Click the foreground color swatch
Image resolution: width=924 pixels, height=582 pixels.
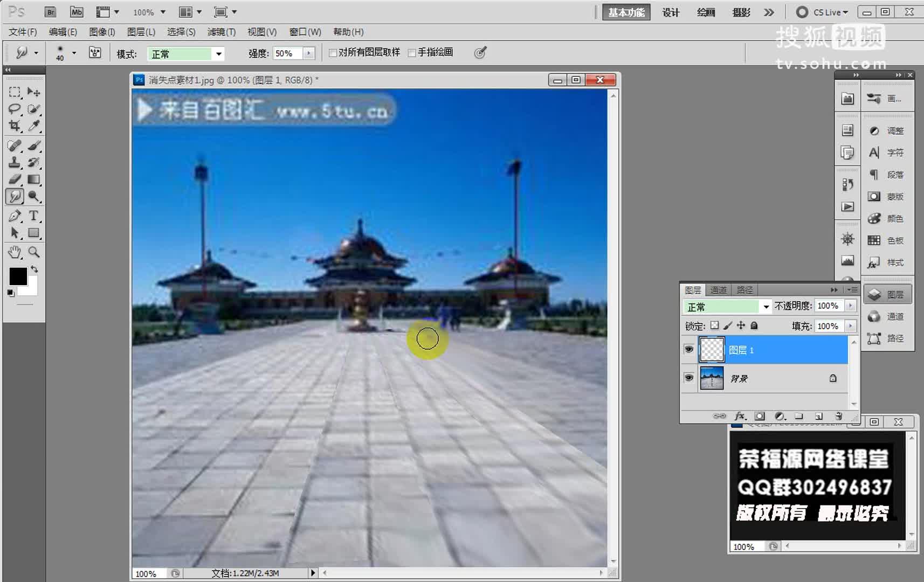[18, 276]
